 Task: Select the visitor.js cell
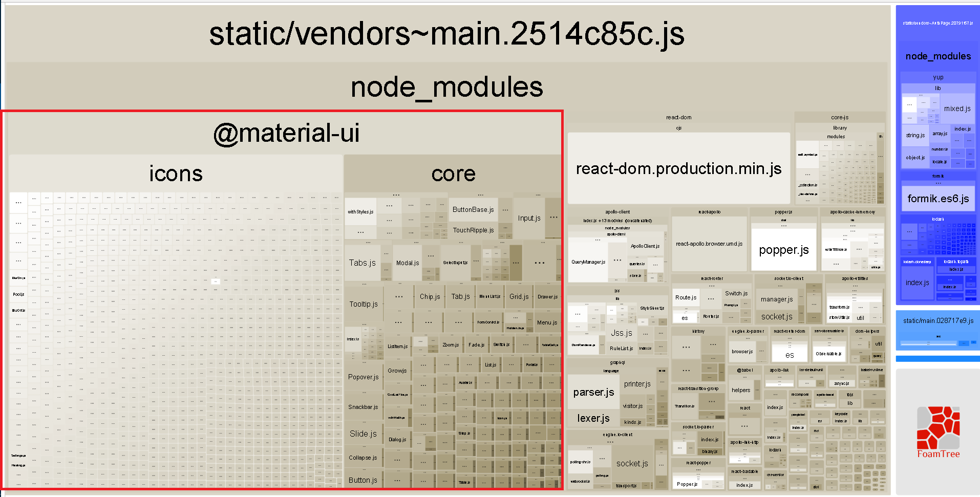pyautogui.click(x=633, y=406)
